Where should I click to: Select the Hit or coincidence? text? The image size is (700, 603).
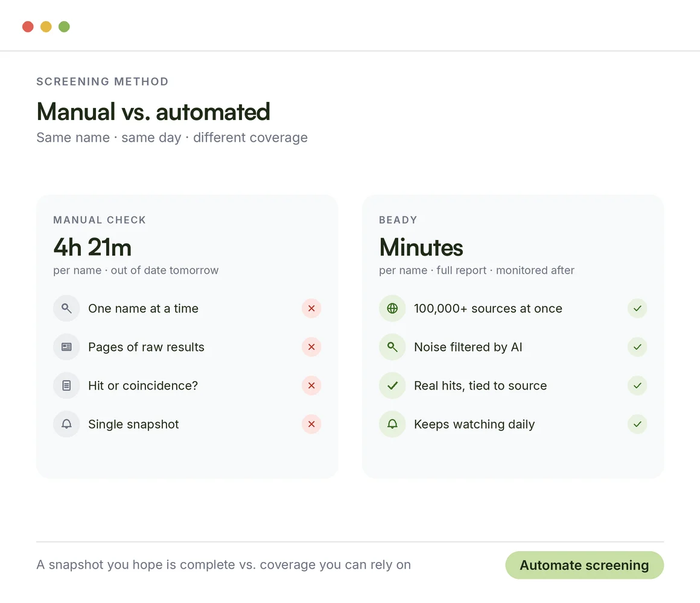point(143,385)
